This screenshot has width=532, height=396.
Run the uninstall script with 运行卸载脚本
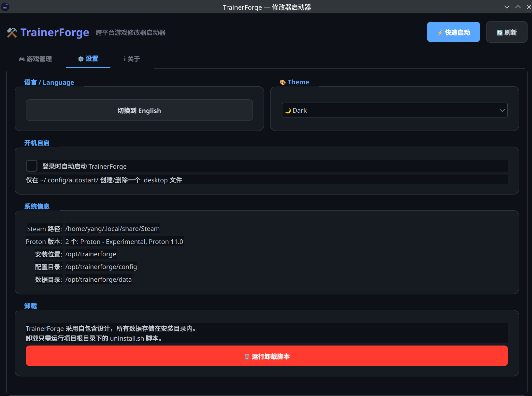(267, 356)
